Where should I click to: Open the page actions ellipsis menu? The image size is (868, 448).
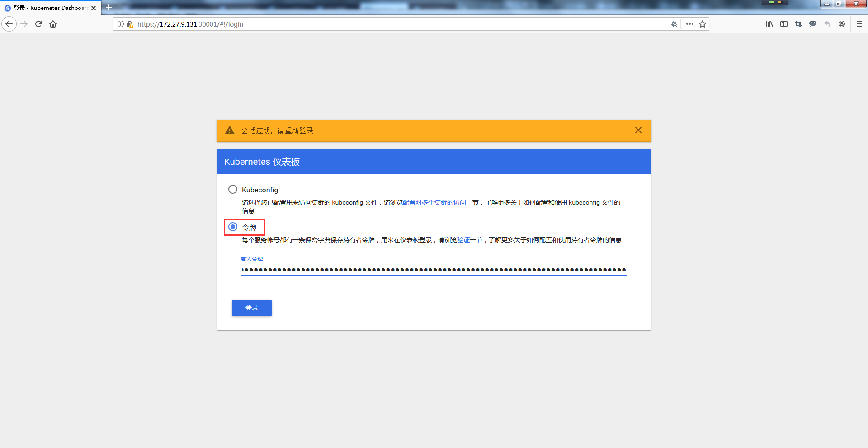pyautogui.click(x=689, y=24)
